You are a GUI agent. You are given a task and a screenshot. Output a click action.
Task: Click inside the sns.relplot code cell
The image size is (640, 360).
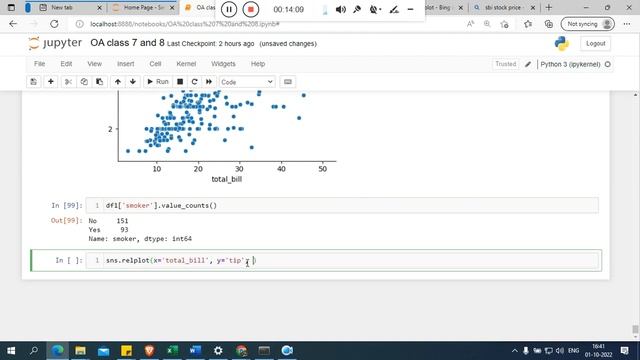pos(342,260)
